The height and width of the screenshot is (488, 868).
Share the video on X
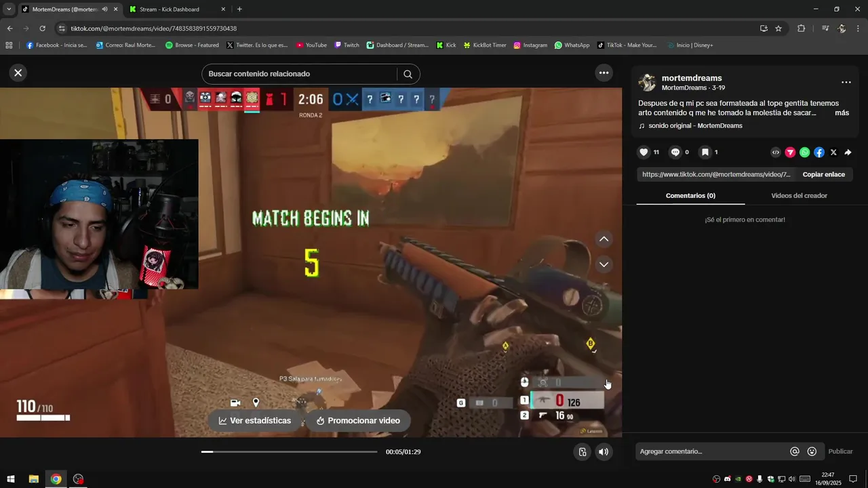(x=833, y=152)
